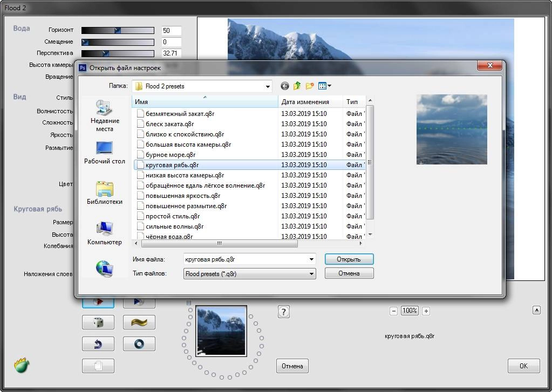552x392 pixels.
Task: Adjust the Перспектива slider
Action: [118, 53]
